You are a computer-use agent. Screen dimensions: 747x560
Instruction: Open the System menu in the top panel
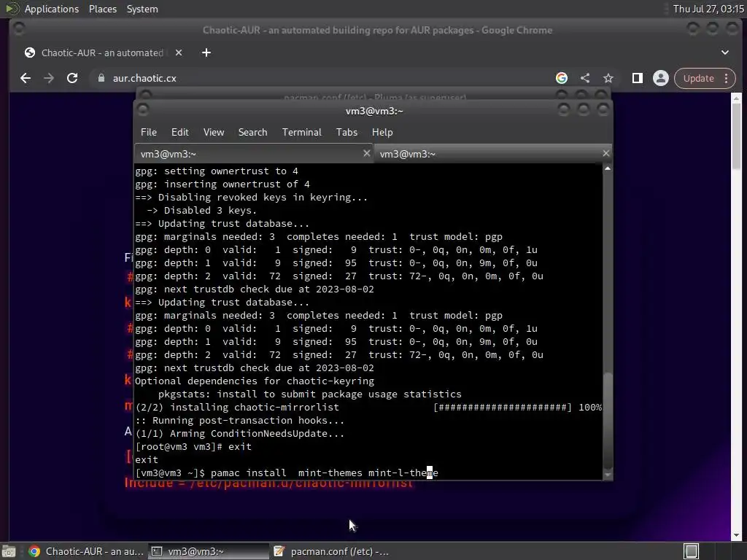point(142,9)
